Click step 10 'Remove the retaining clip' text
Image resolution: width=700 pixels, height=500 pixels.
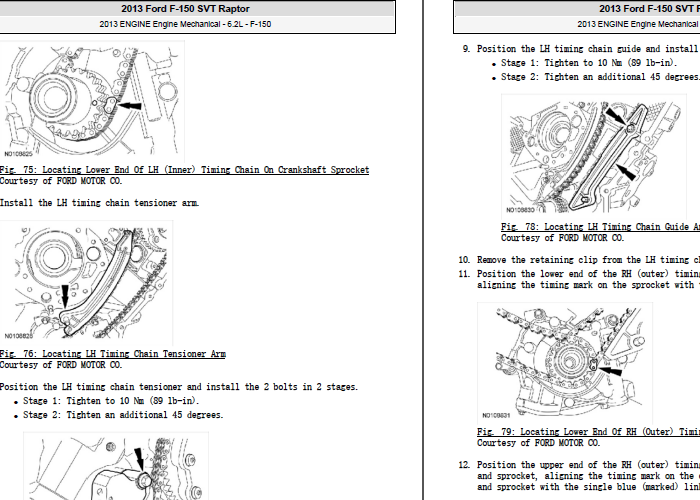pos(588,260)
